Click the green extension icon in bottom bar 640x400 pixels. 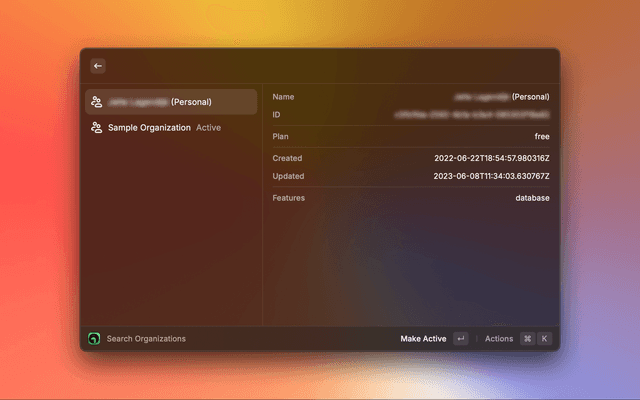[94, 339]
